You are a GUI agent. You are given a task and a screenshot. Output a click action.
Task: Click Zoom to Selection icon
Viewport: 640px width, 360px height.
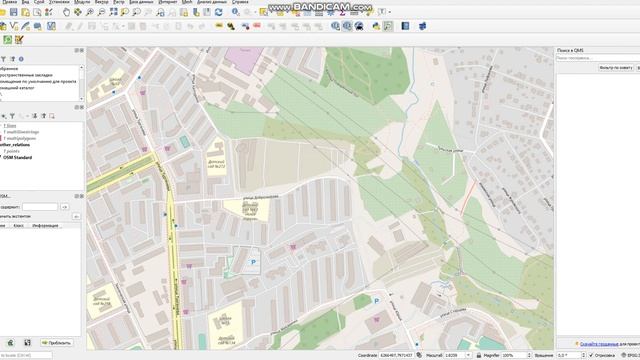(x=124, y=12)
